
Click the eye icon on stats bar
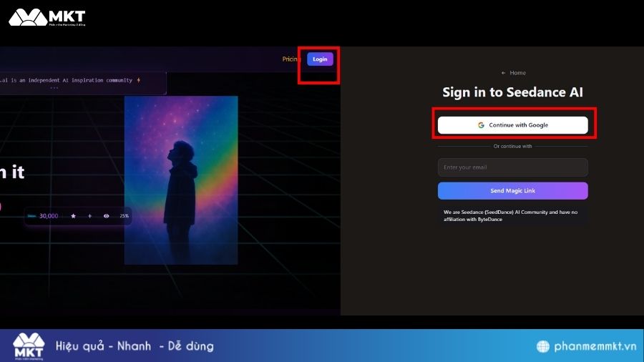point(107,216)
